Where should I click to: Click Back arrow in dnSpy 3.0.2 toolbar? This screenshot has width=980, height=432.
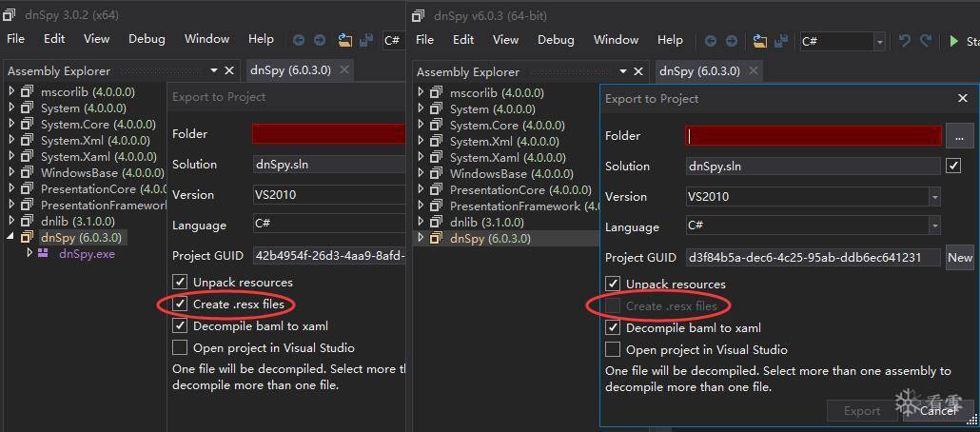tap(299, 41)
